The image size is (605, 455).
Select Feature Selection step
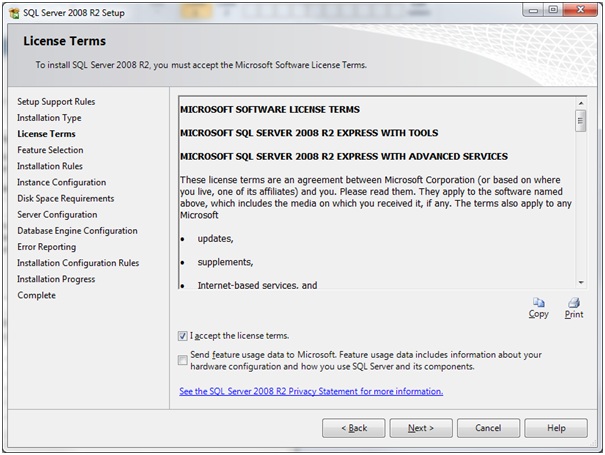click(50, 150)
